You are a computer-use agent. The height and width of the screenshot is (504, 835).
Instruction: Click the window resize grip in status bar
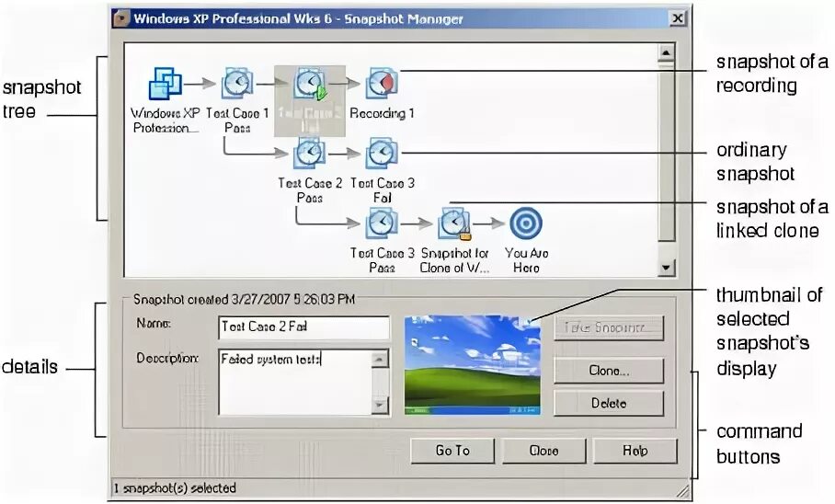click(682, 490)
